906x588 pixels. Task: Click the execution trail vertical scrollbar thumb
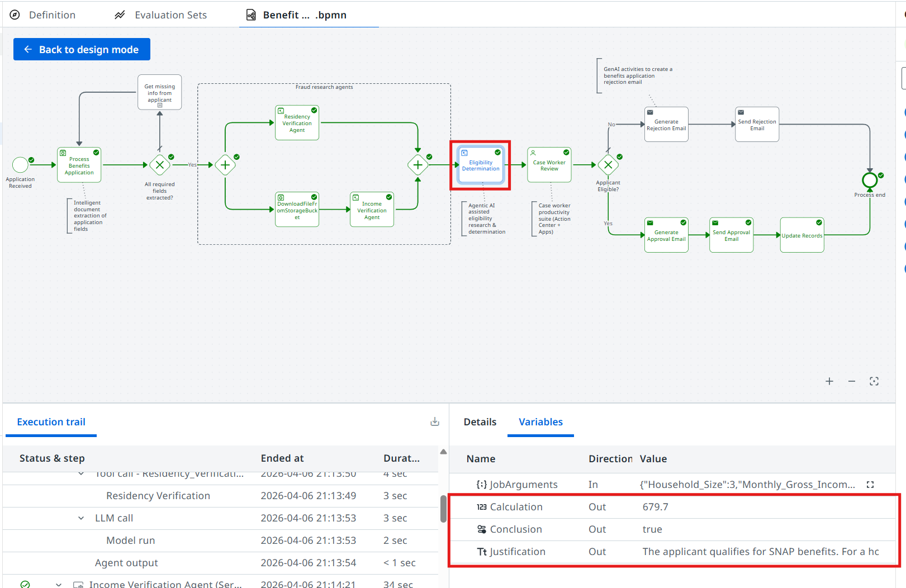pos(443,509)
